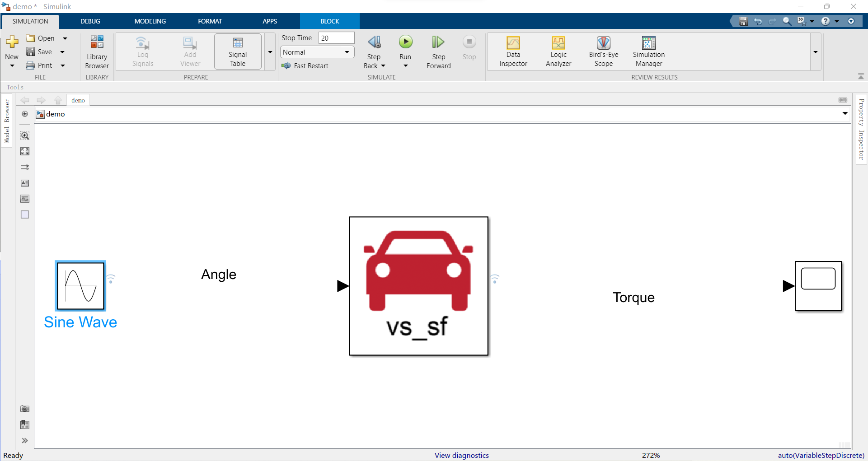
Task: Open the Normal simulation mode dropdown
Action: (317, 52)
